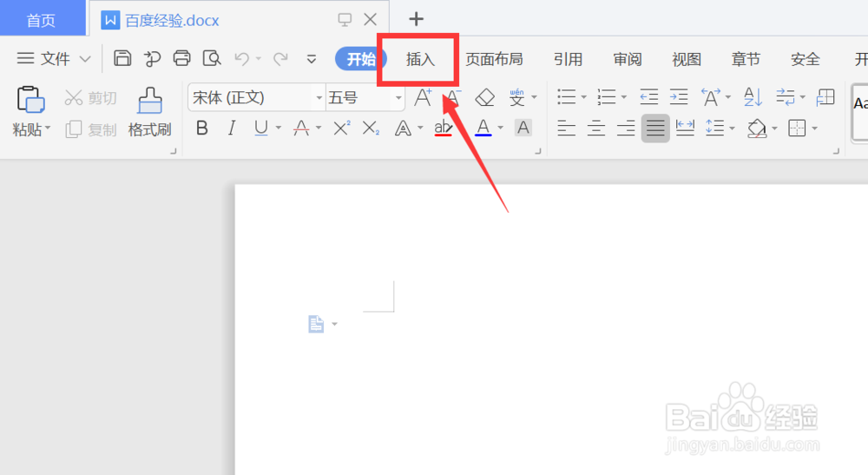Click the Sort A-Z icon

[753, 97]
